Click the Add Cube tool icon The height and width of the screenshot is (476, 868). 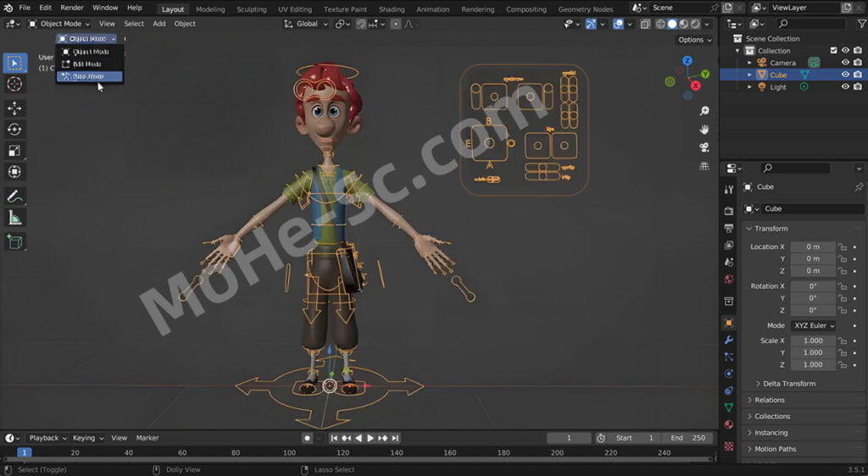[14, 242]
